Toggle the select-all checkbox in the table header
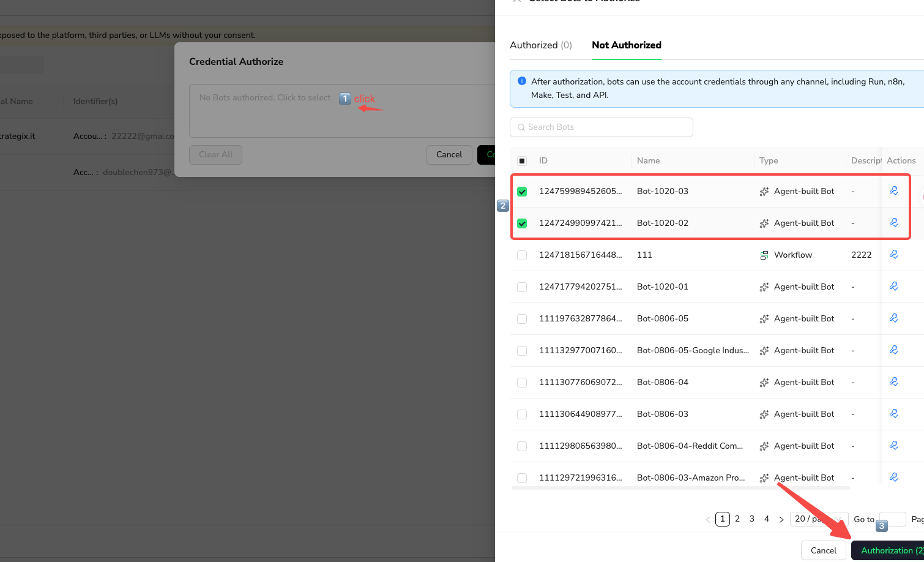This screenshot has height=562, width=924. [x=522, y=161]
